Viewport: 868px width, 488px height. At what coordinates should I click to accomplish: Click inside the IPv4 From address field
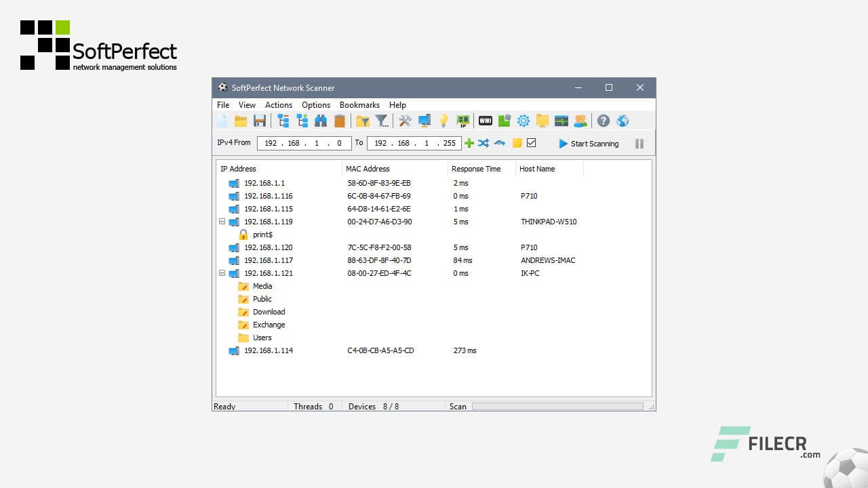(x=304, y=143)
